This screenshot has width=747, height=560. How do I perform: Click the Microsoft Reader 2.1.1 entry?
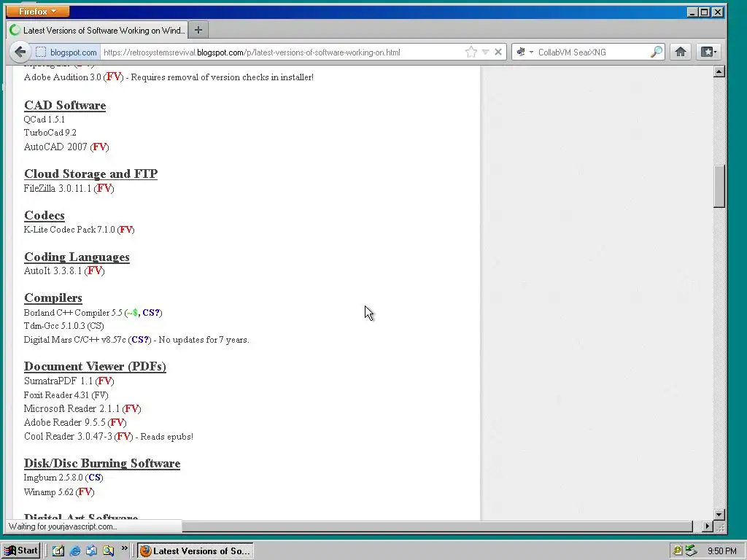coord(82,408)
